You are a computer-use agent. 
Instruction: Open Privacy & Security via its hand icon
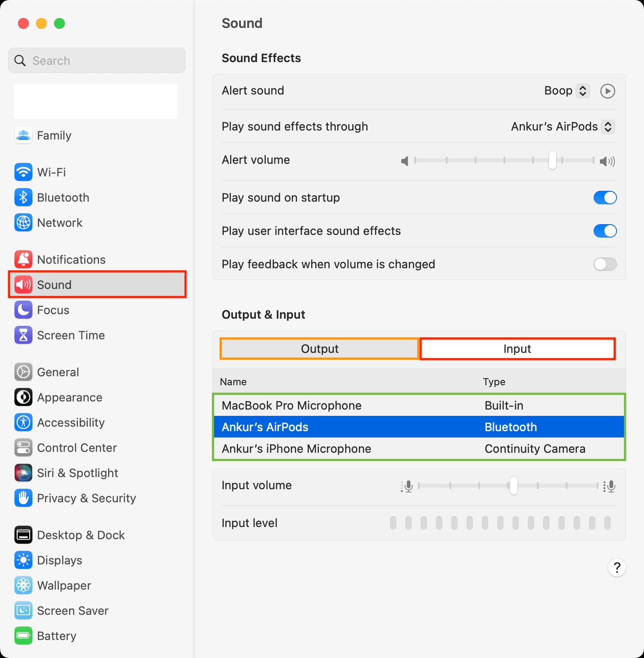coord(23,498)
